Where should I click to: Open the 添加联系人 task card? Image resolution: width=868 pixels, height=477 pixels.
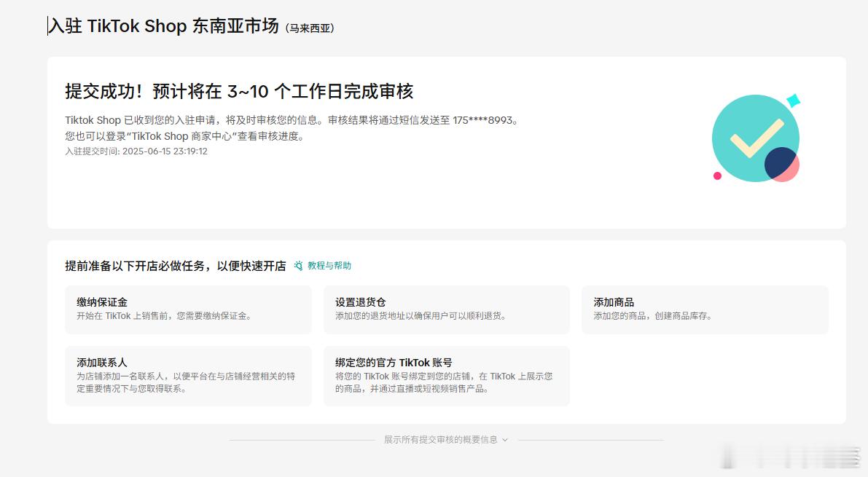tap(188, 376)
